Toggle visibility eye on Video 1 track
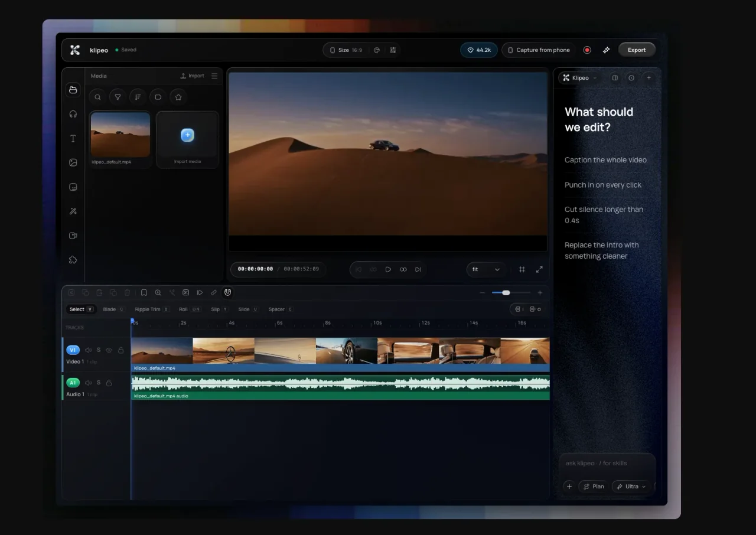 tap(109, 350)
